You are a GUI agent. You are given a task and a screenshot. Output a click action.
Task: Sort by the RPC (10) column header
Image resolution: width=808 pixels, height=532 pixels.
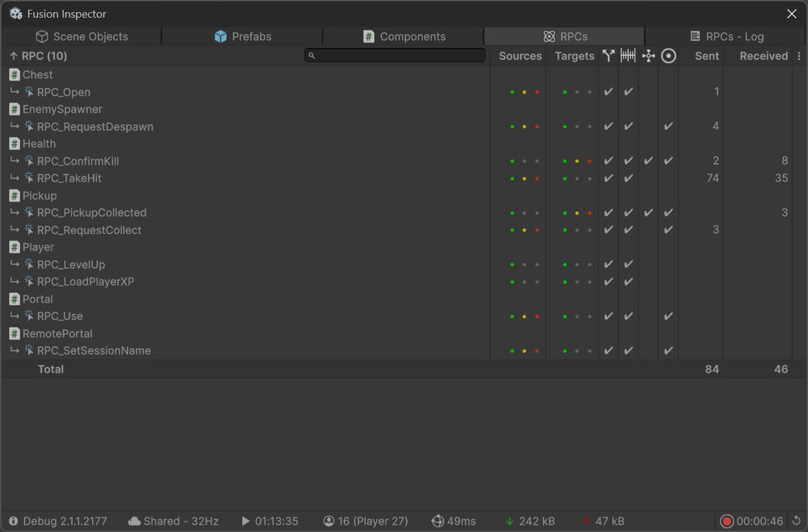[x=39, y=56]
